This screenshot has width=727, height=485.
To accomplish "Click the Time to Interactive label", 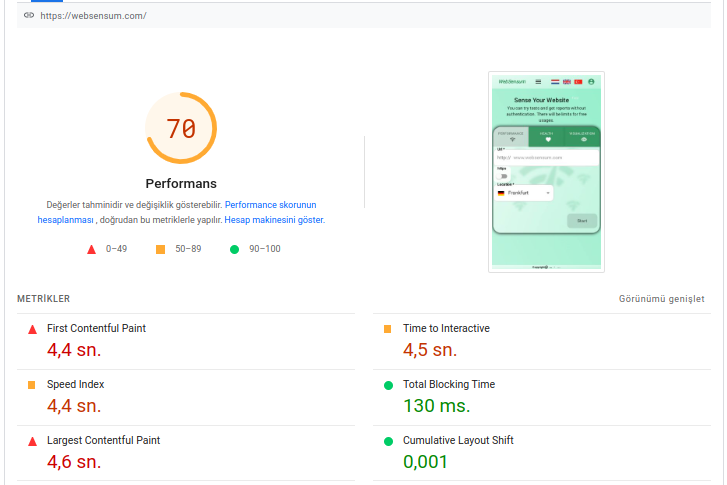I will pyautogui.click(x=446, y=328).
